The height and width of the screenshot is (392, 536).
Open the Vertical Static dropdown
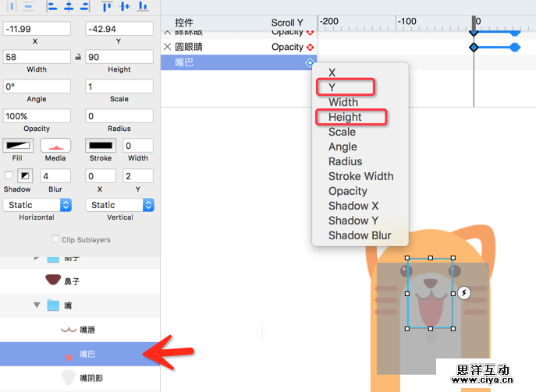point(119,205)
